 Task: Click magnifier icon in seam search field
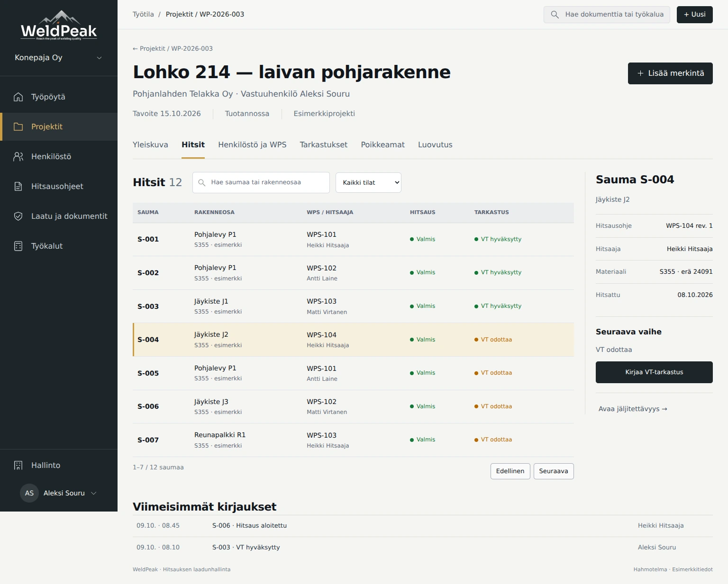pos(201,183)
